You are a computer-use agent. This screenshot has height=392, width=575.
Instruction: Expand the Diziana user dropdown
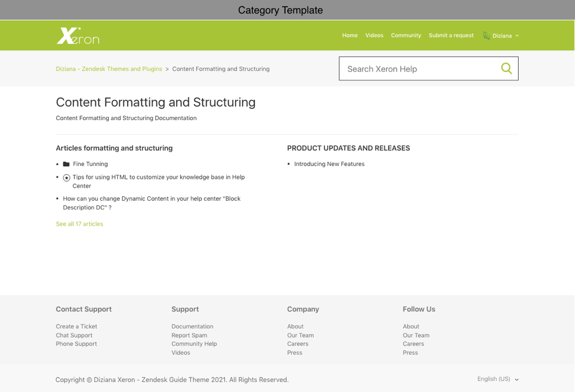pyautogui.click(x=517, y=36)
